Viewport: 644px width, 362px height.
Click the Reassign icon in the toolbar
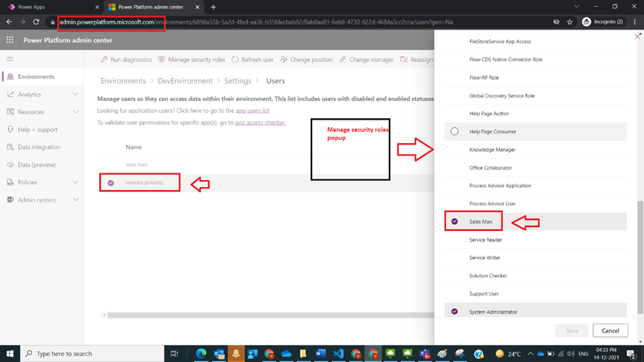click(x=404, y=60)
